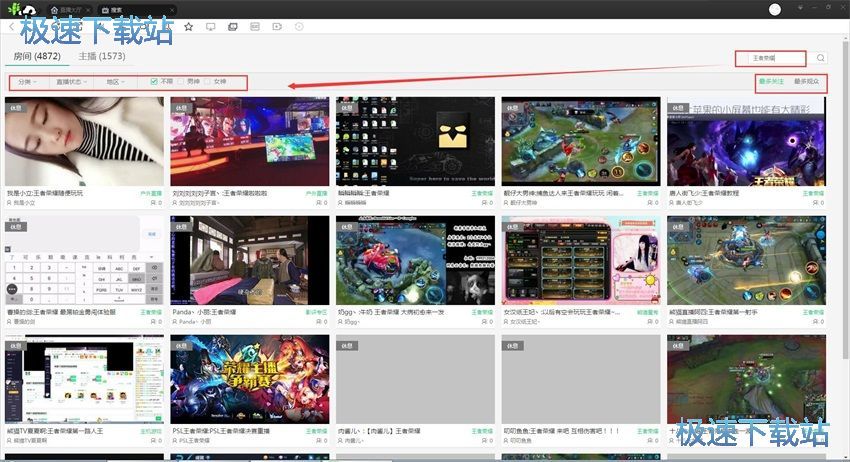Click room title 我是小立:王者荣耀随便玩玩
The height and width of the screenshot is (462, 850).
pyautogui.click(x=45, y=193)
